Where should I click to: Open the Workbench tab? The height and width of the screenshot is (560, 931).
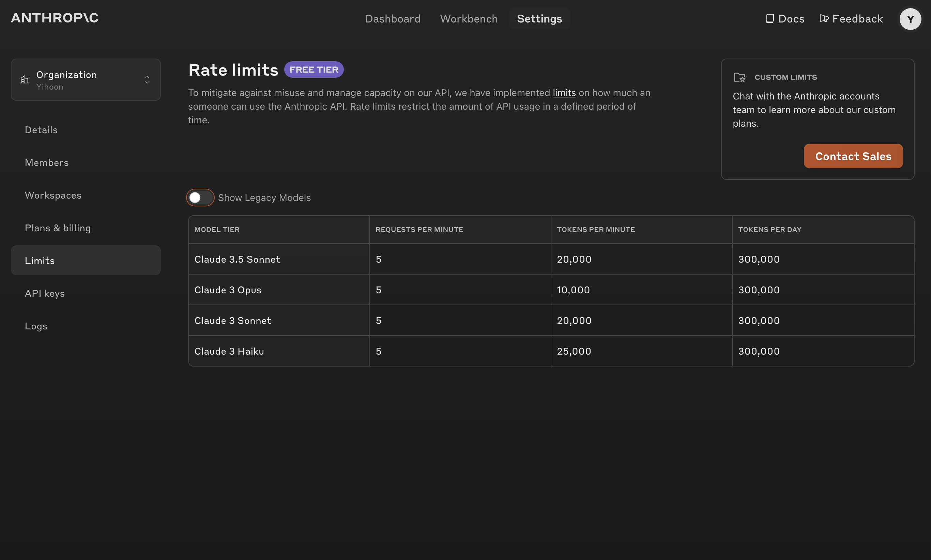[x=469, y=18]
